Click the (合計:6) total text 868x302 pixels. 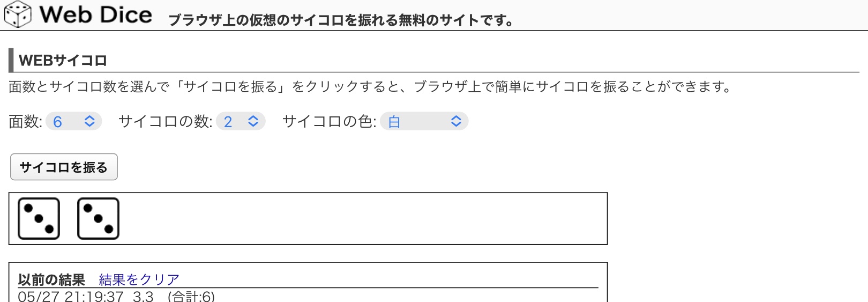(x=191, y=296)
